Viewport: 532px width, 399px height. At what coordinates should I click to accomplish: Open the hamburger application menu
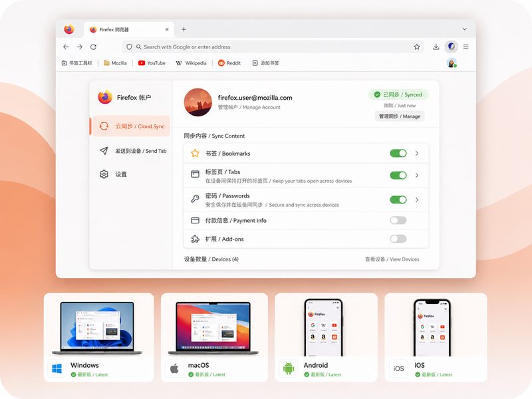click(x=466, y=47)
